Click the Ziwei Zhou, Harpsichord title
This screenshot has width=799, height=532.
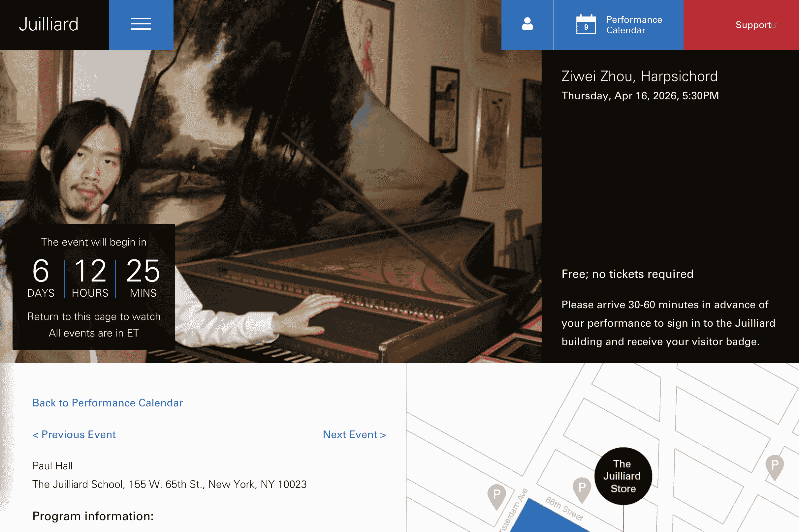point(639,76)
